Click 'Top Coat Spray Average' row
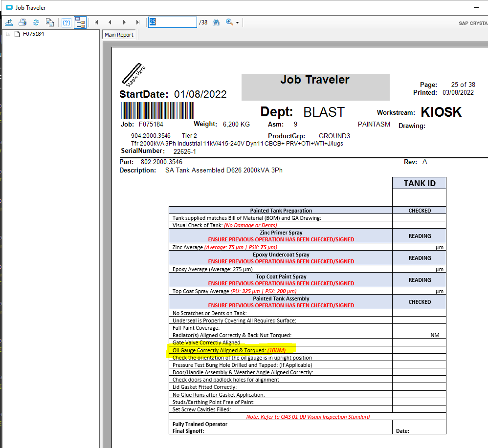 (280, 291)
